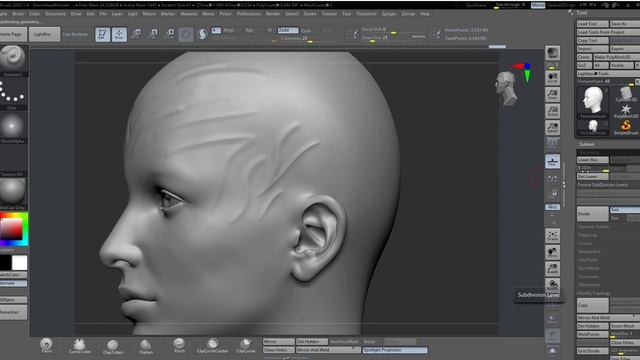Select the first brush icon in bottom shelf
640x360 pixels.
[x=47, y=346]
